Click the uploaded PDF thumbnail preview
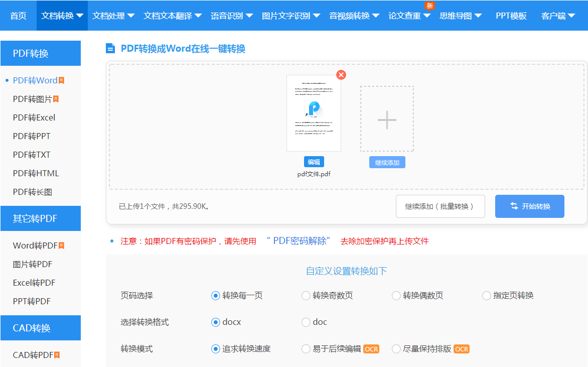 click(314, 113)
